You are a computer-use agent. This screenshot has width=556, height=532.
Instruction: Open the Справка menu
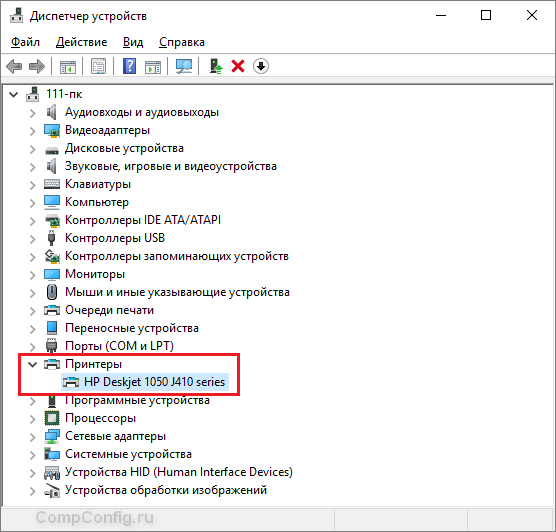[182, 42]
